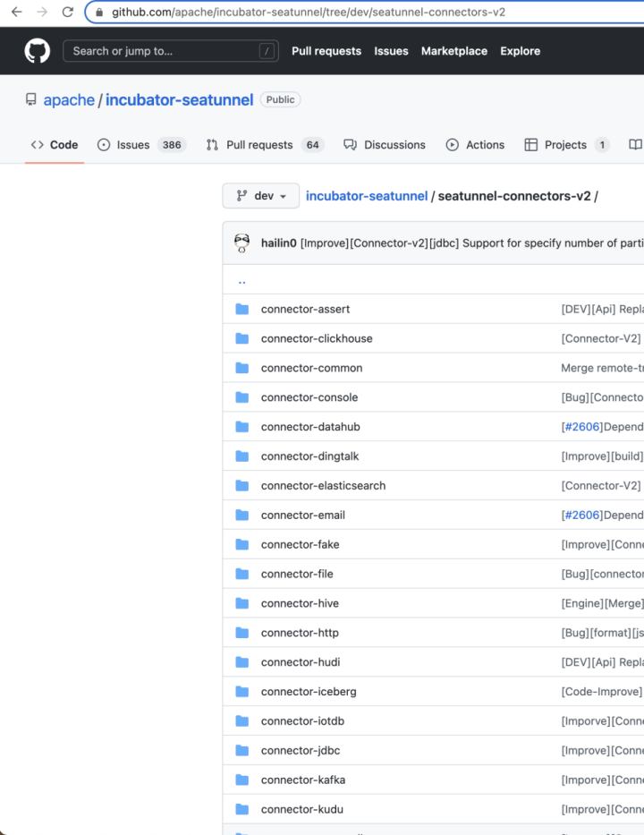Click the connector-kafka folder icon

[x=241, y=780]
